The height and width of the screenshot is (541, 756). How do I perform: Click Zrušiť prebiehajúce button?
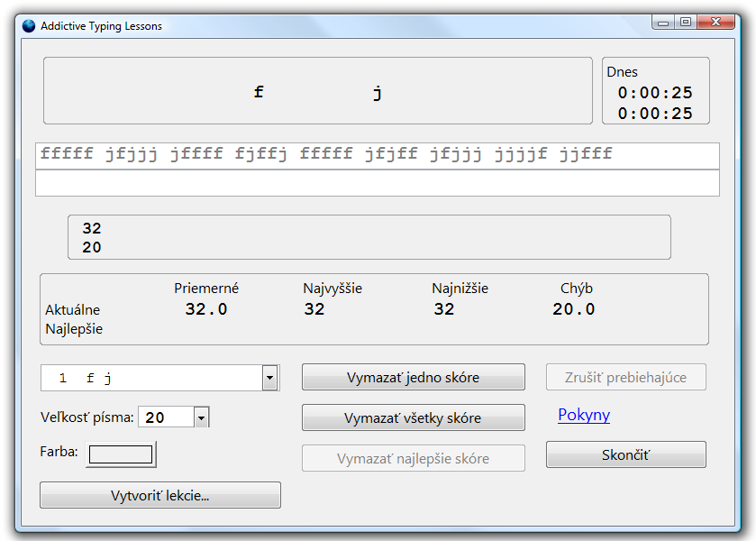click(x=626, y=377)
